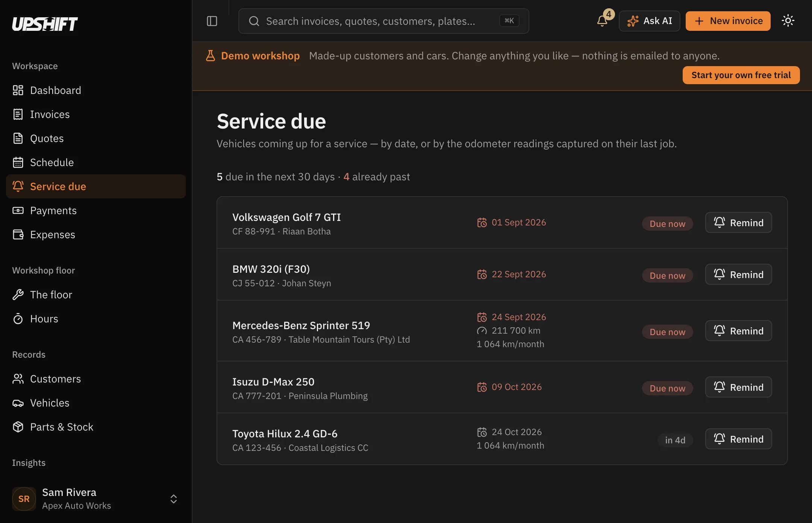Click the Ask AI sparkle icon
The height and width of the screenshot is (523, 812).
click(633, 21)
